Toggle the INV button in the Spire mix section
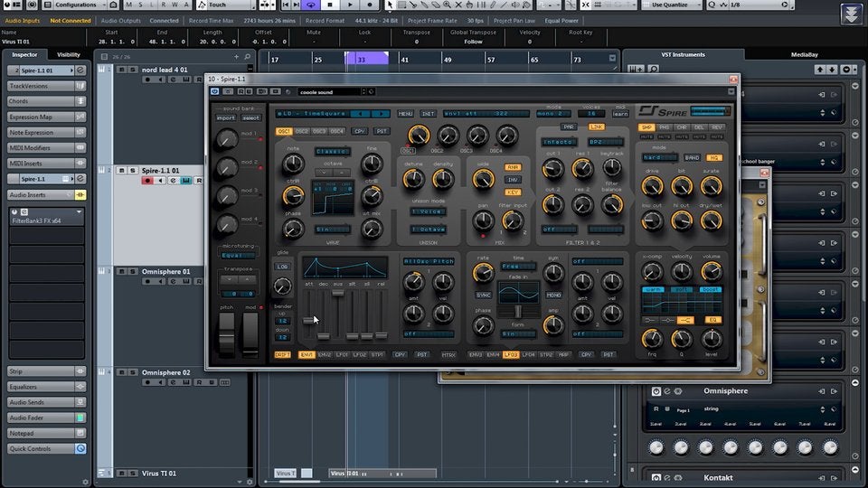868x488 pixels. pos(513,180)
